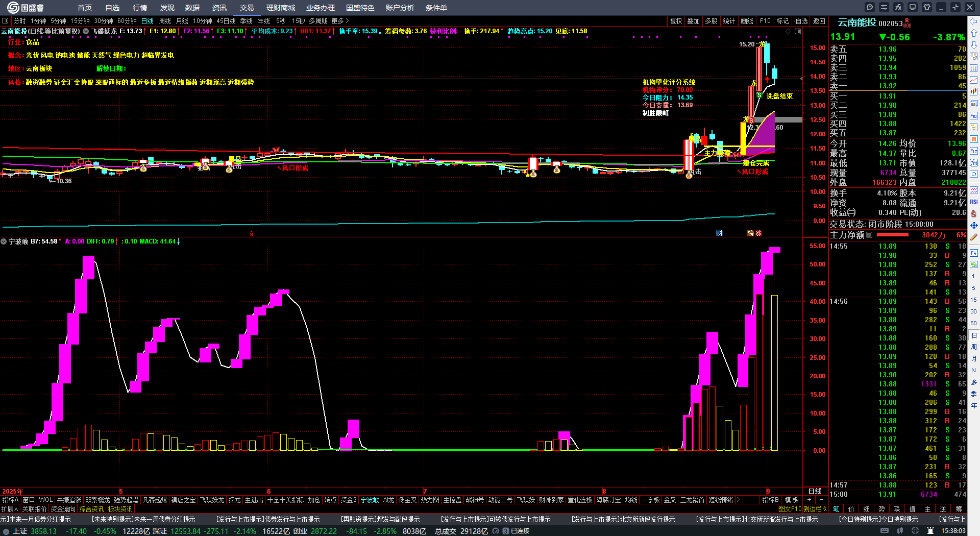Click the blue down arrow in right sidebar
Viewport: 980px width, 536px height.
click(974, 45)
